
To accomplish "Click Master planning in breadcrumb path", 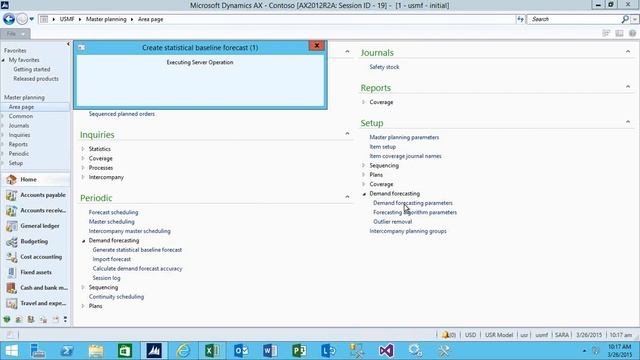I will 106,19.
